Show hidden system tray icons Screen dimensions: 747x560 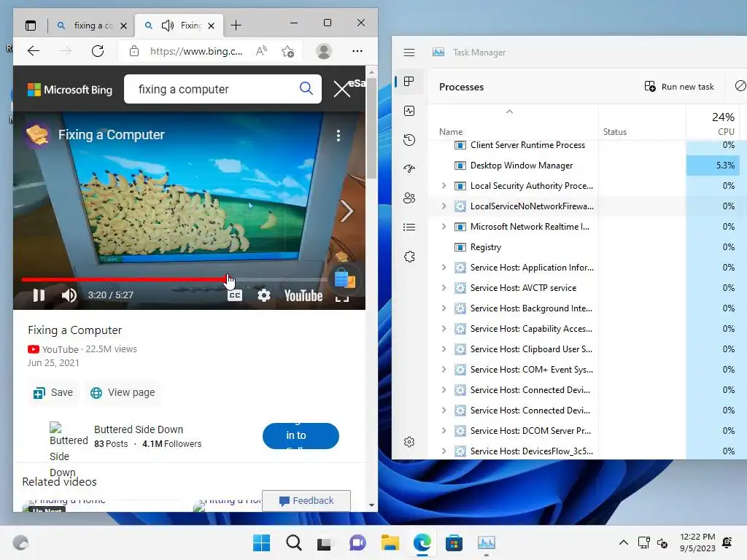623,542
